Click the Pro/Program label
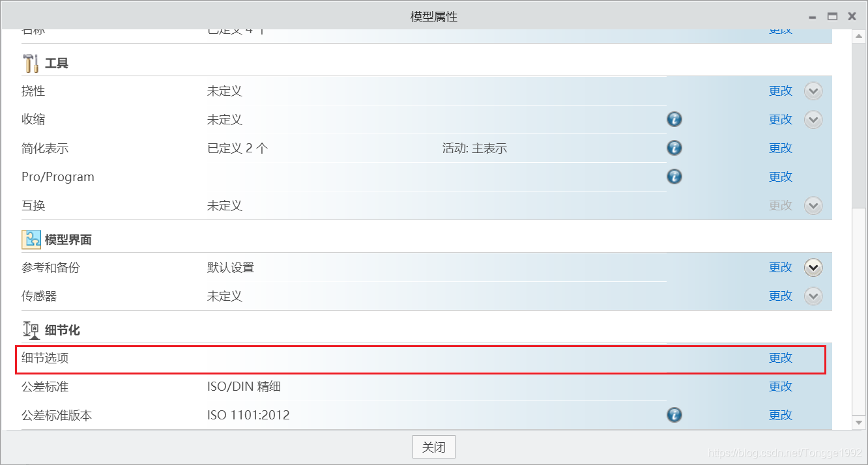Image resolution: width=868 pixels, height=465 pixels. pos(58,177)
